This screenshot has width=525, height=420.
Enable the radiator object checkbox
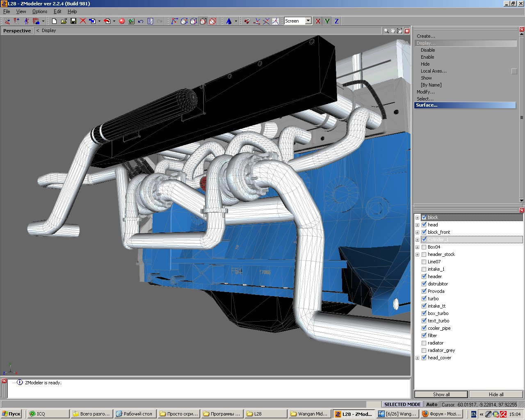click(x=424, y=343)
